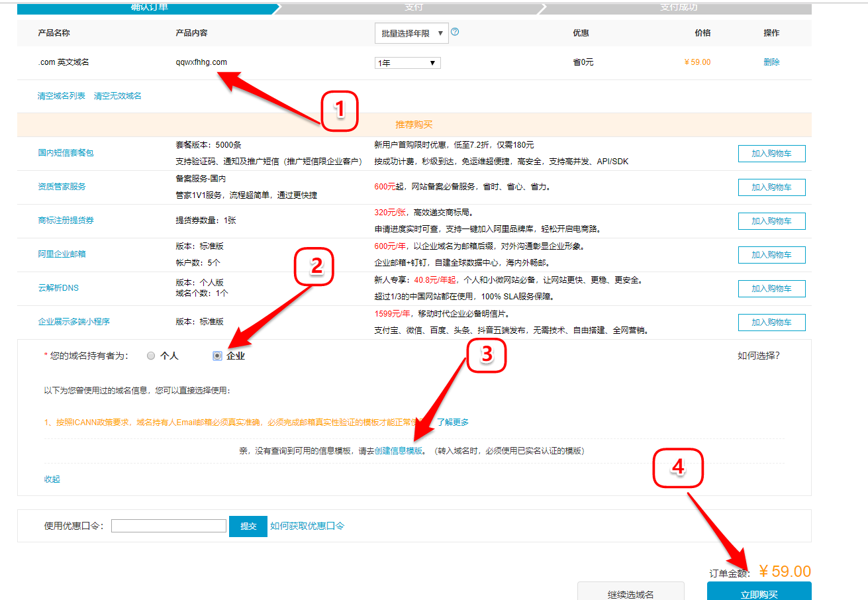Click the 提货券数量：1张 text

tap(206, 221)
